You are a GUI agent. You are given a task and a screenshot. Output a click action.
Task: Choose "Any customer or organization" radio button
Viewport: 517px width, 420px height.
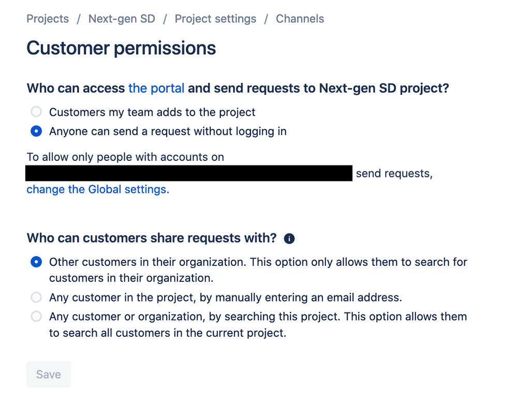click(36, 317)
